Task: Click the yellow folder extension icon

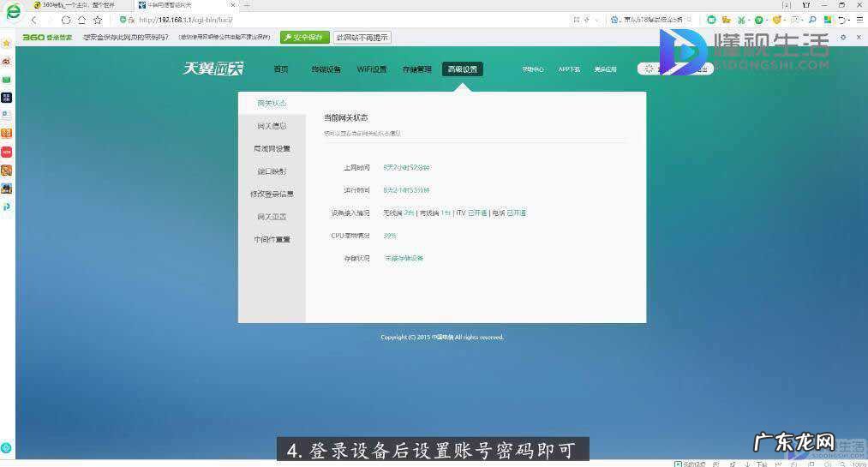Action: click(x=727, y=20)
